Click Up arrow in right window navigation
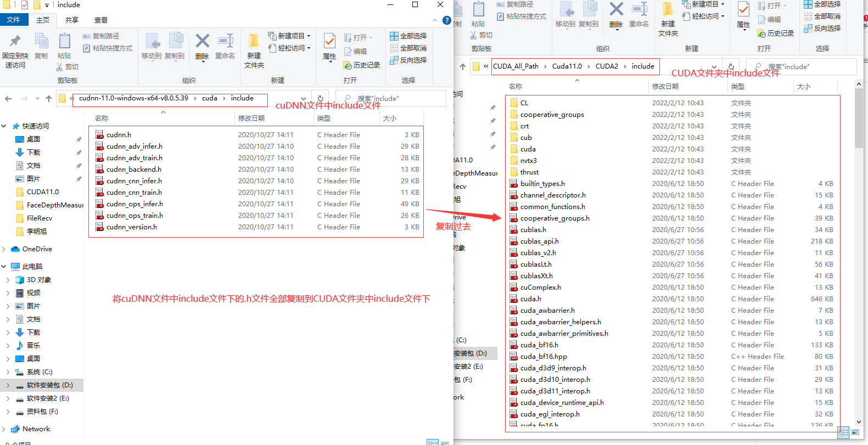Screen dimensions: 868x445 coord(463,67)
